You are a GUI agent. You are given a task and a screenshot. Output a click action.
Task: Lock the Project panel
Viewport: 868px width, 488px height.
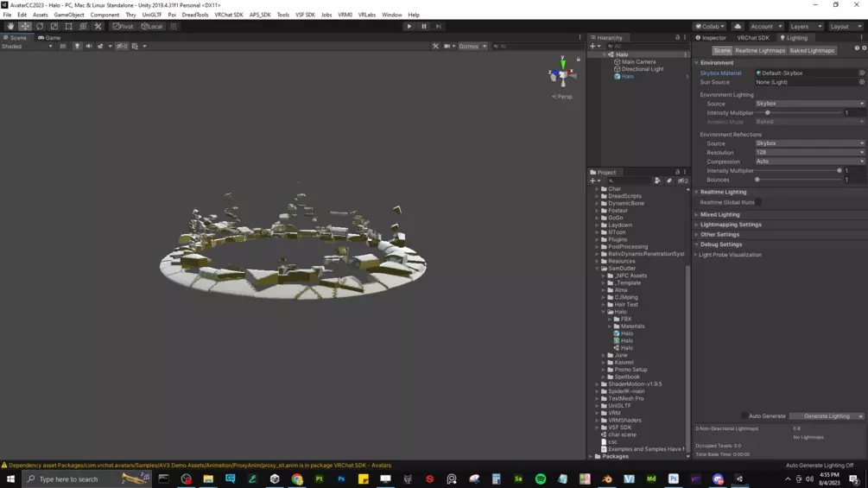point(677,172)
